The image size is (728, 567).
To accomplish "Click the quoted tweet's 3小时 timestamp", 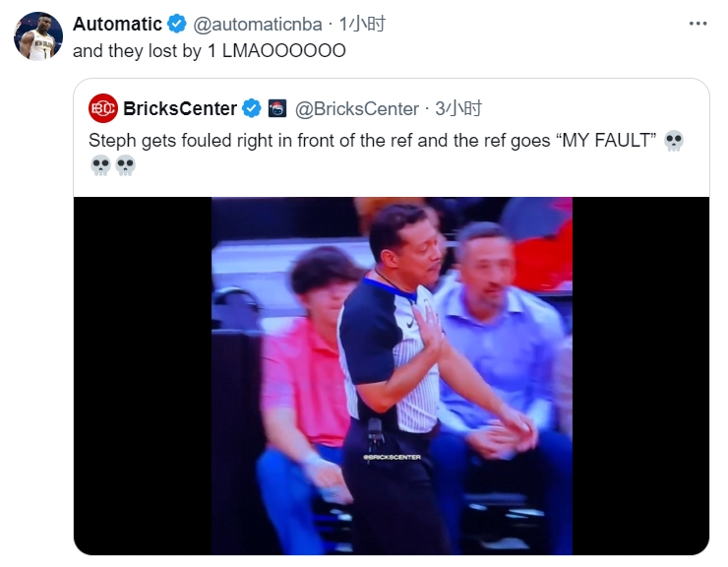I will tap(458, 108).
